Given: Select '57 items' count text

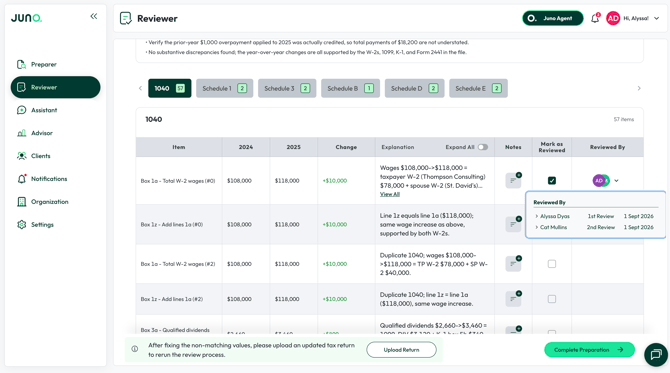Looking at the screenshot, I should (624, 120).
